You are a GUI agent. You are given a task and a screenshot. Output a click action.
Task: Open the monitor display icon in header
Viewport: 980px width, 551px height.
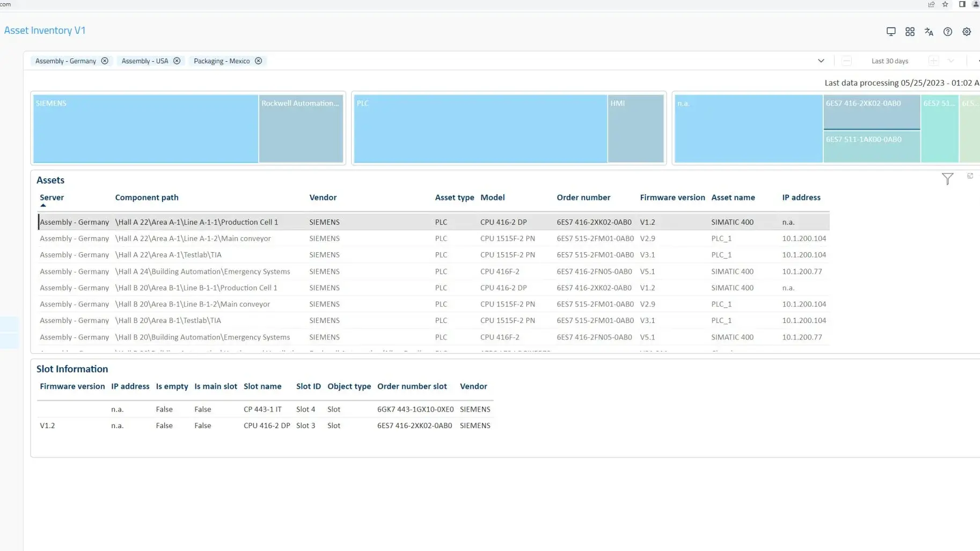[891, 32]
